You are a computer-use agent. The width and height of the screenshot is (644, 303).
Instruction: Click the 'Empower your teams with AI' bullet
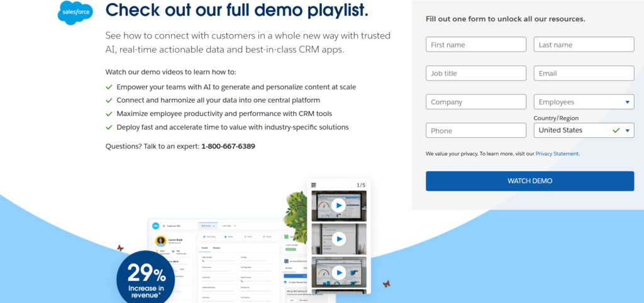[x=231, y=87]
